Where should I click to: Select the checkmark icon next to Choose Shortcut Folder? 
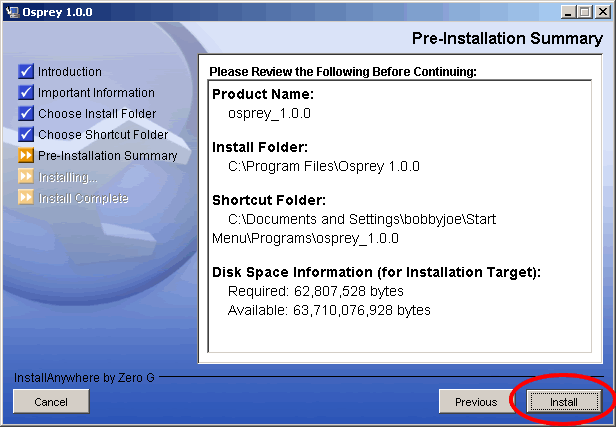26,135
